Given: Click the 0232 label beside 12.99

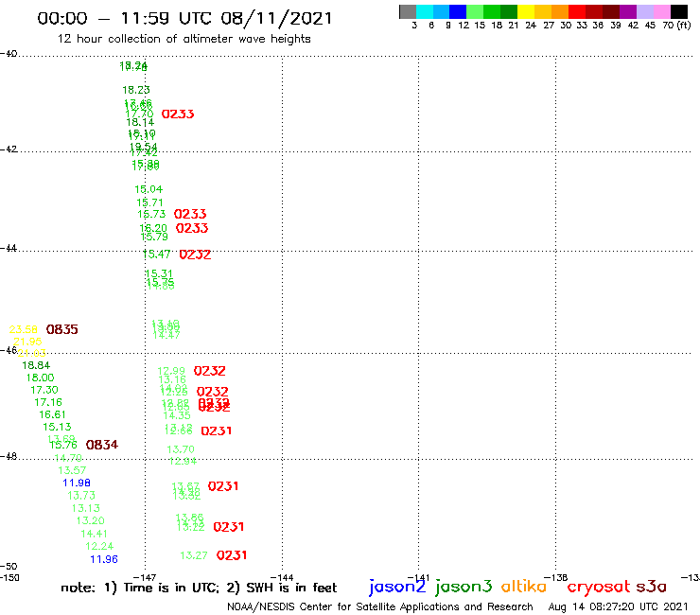Looking at the screenshot, I should [209, 371].
